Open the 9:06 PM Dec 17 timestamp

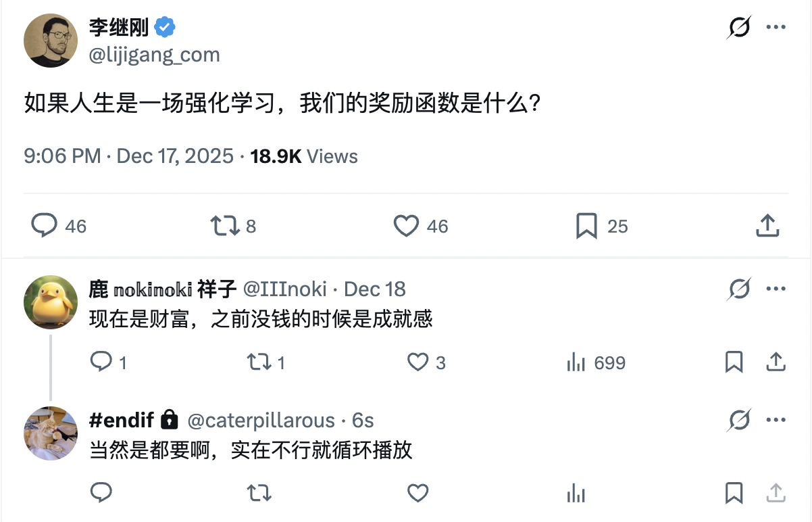pyautogui.click(x=128, y=156)
